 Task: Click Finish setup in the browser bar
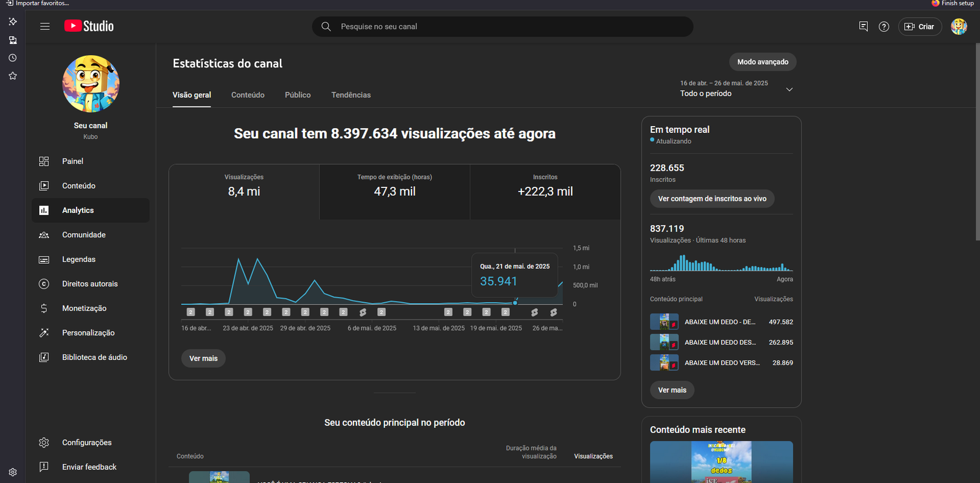[952, 4]
